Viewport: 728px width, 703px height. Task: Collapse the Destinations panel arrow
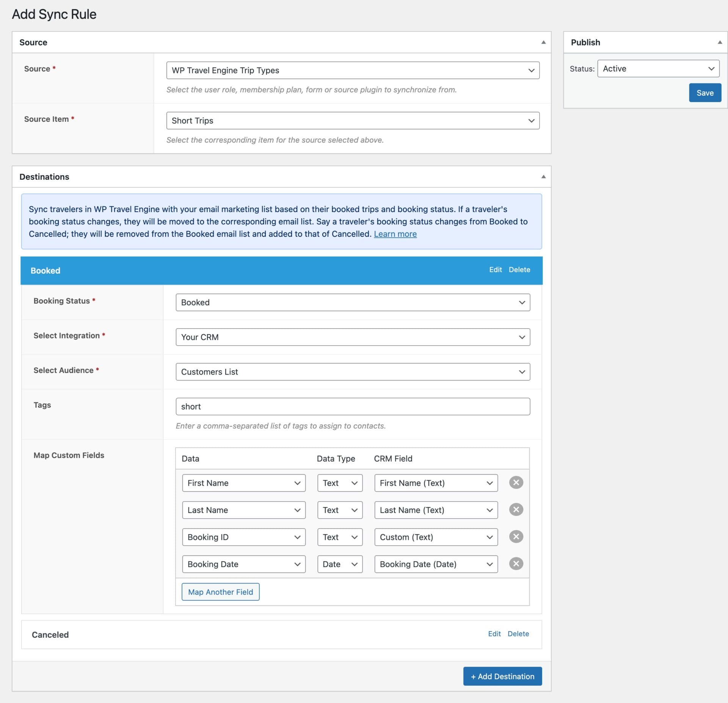(x=543, y=176)
